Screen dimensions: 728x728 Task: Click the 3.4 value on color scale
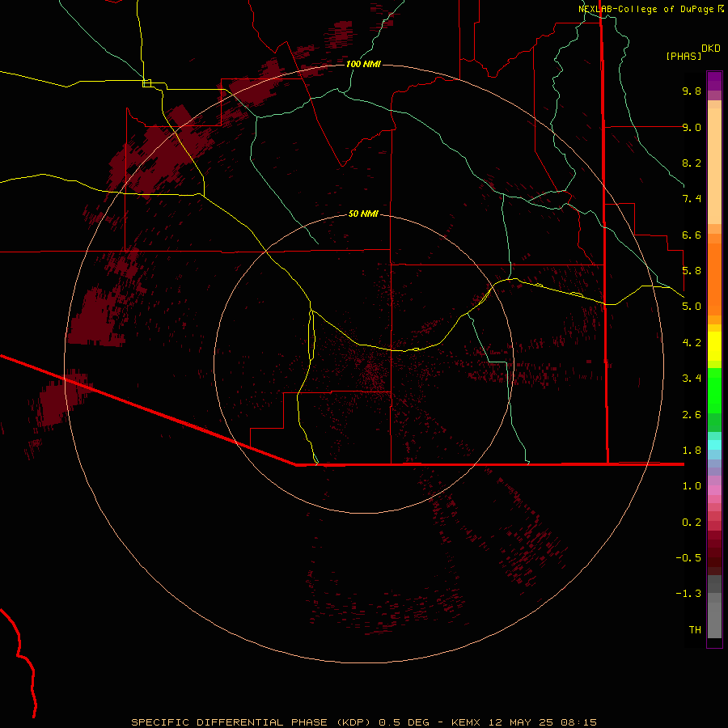tap(692, 379)
